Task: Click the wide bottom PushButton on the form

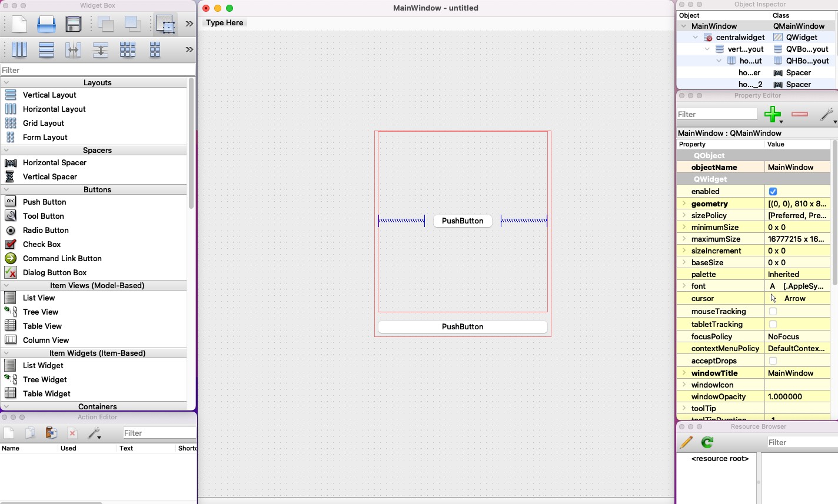Action: pos(463,327)
